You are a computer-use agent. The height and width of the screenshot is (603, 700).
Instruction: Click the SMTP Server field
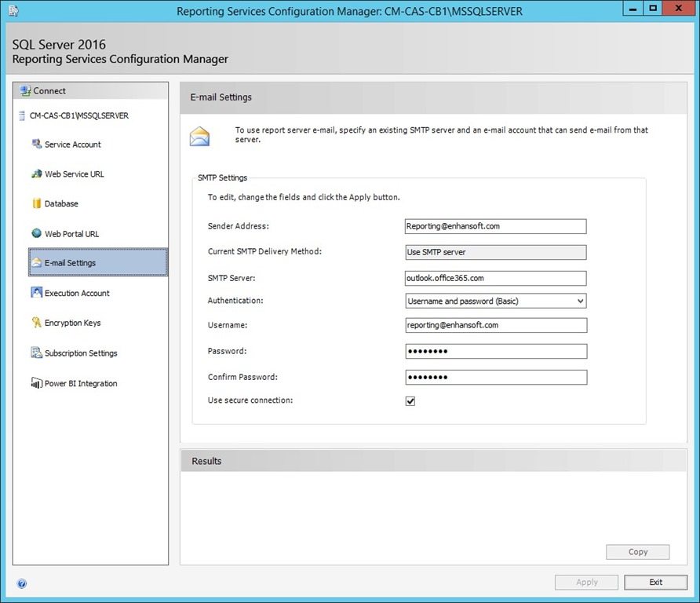click(495, 278)
